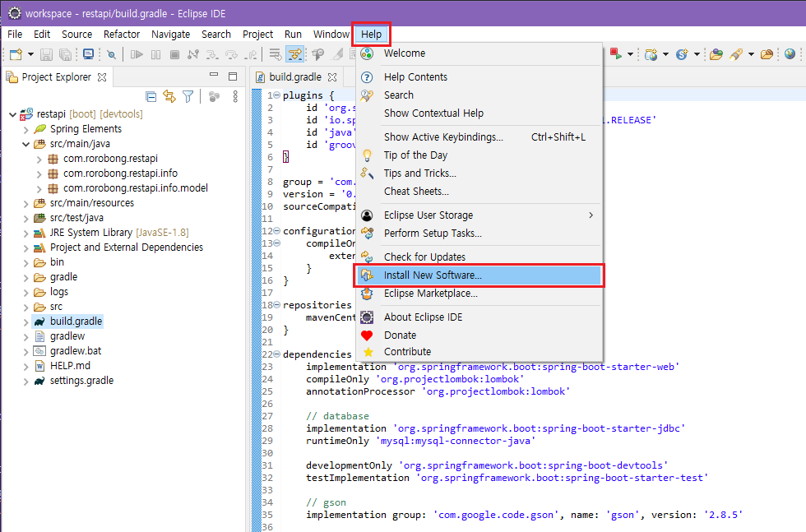Click Collapse All in Project Explorer
The width and height of the screenshot is (806, 532).
coord(151,96)
